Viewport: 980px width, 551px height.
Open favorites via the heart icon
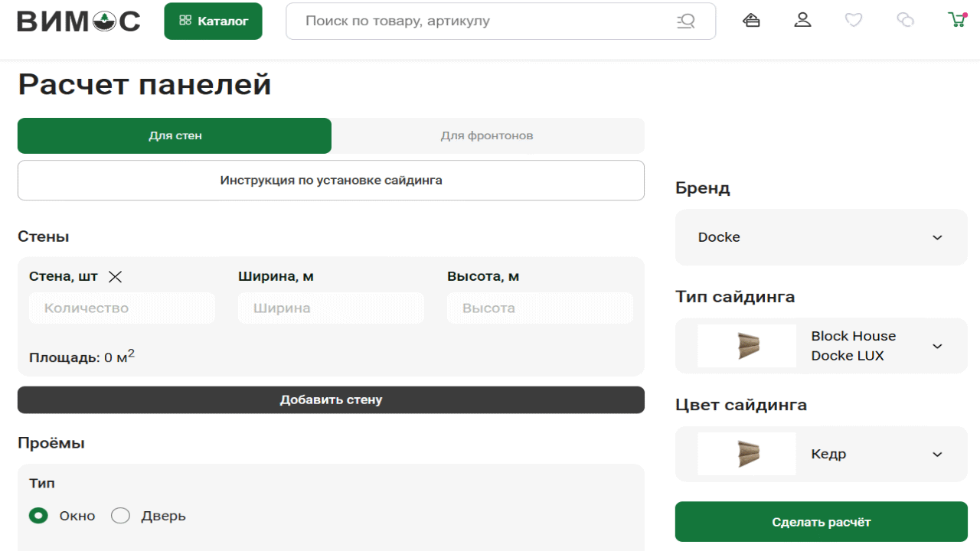854,21
